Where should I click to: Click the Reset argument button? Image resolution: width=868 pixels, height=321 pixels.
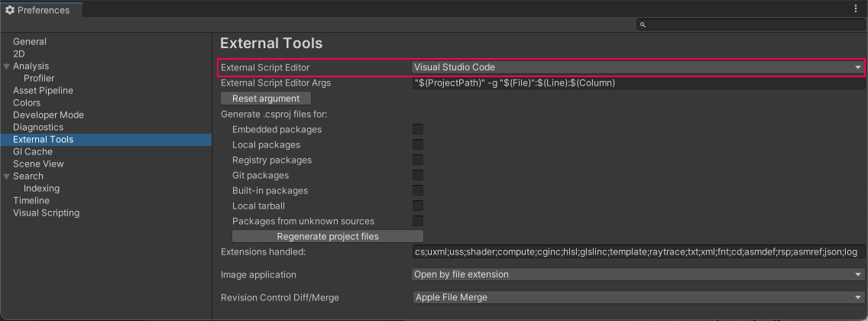[266, 99]
